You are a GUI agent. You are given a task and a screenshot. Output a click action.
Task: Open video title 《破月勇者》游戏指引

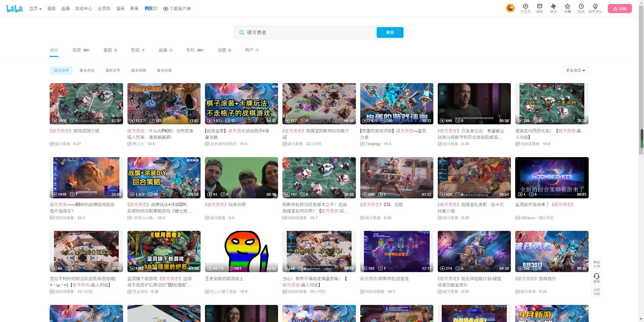(535, 278)
